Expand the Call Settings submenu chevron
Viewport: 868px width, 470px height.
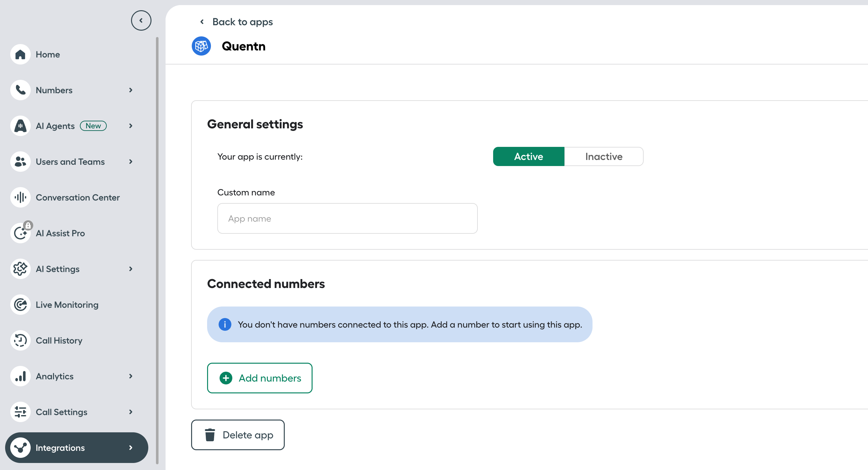[131, 412]
